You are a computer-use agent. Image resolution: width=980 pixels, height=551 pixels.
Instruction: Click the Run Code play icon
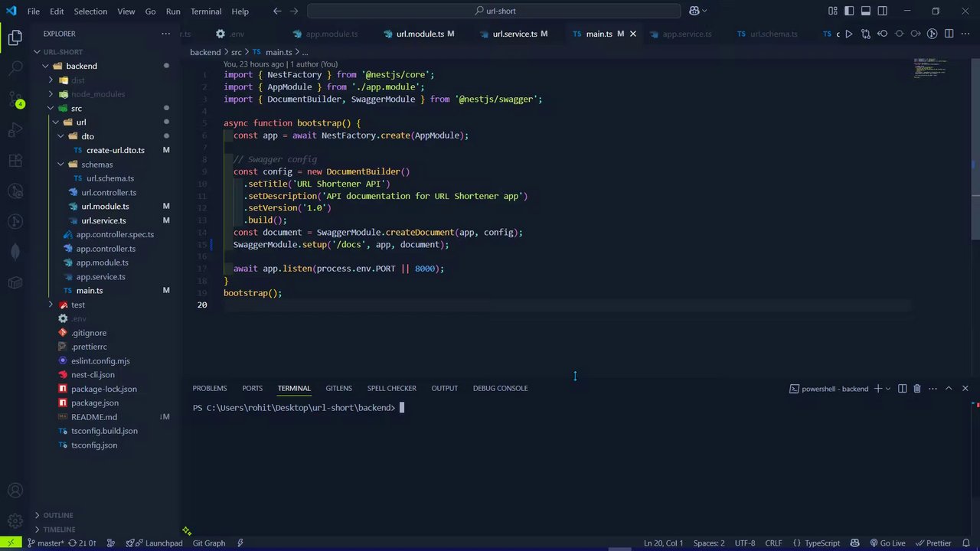point(848,34)
